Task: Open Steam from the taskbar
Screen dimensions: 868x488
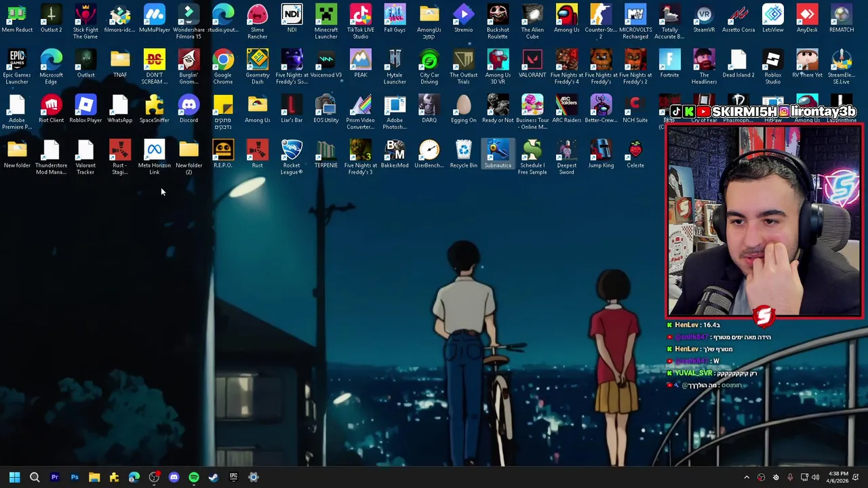Action: tap(214, 477)
